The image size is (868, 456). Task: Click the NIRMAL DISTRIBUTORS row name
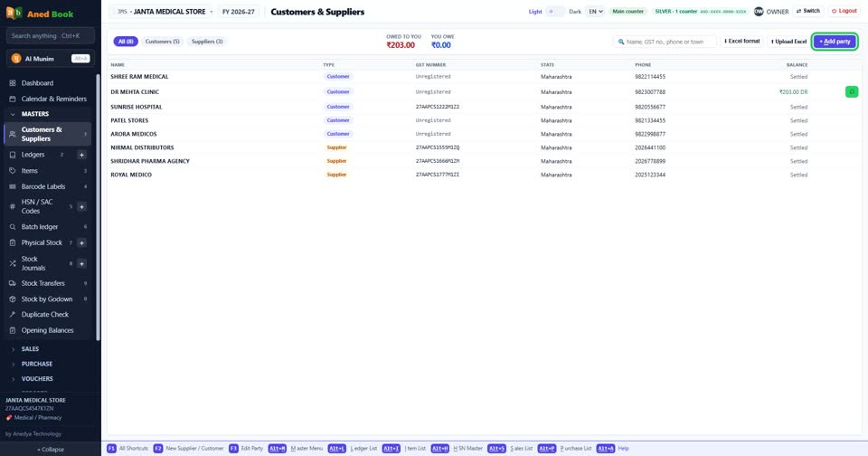(x=142, y=147)
